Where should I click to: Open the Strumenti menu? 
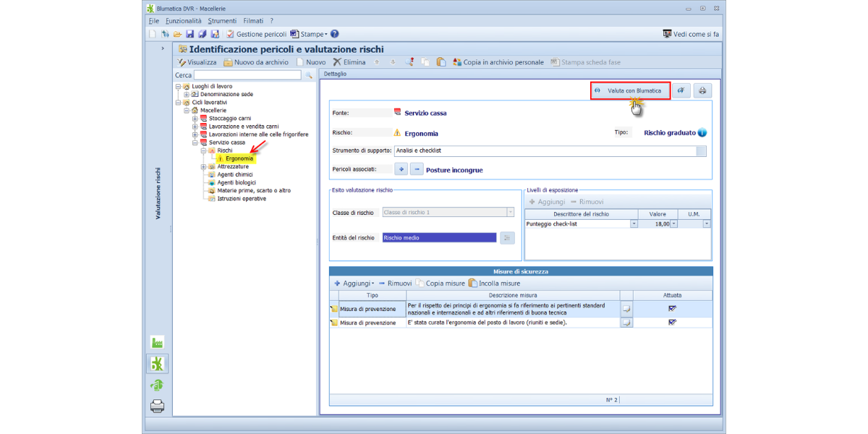[222, 21]
